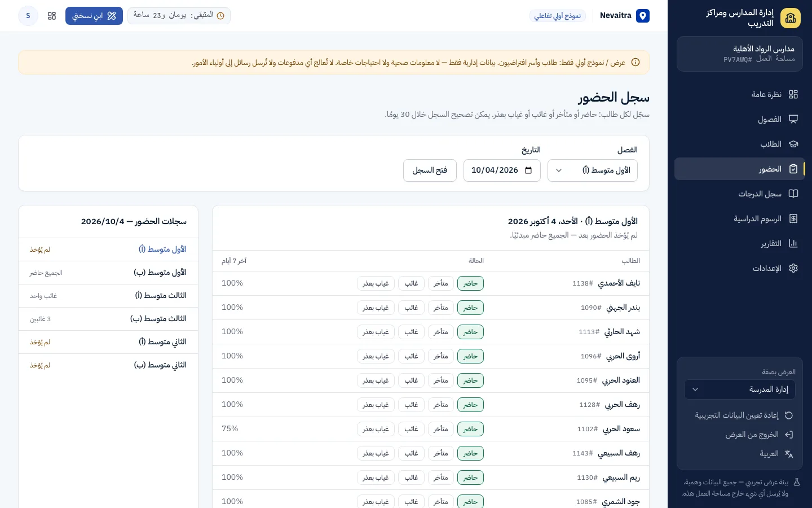Click status text غائب واحد
This screenshot has width=812, height=508.
43,296
